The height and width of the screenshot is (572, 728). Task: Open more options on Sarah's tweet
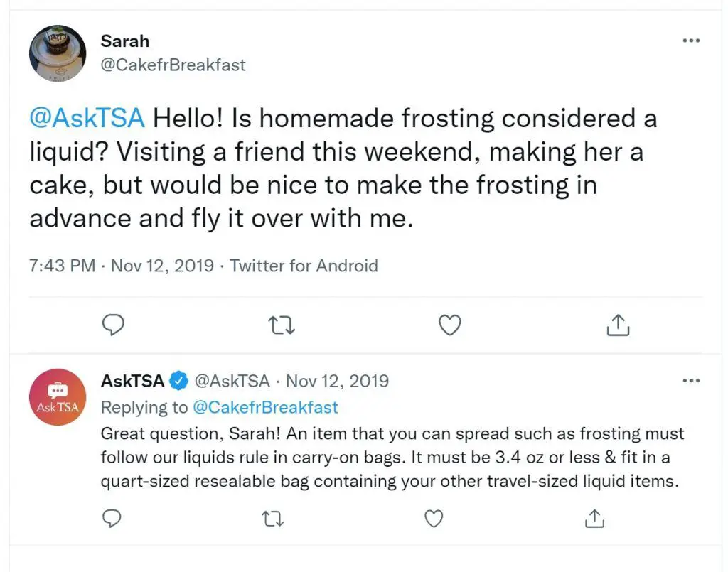(x=691, y=41)
